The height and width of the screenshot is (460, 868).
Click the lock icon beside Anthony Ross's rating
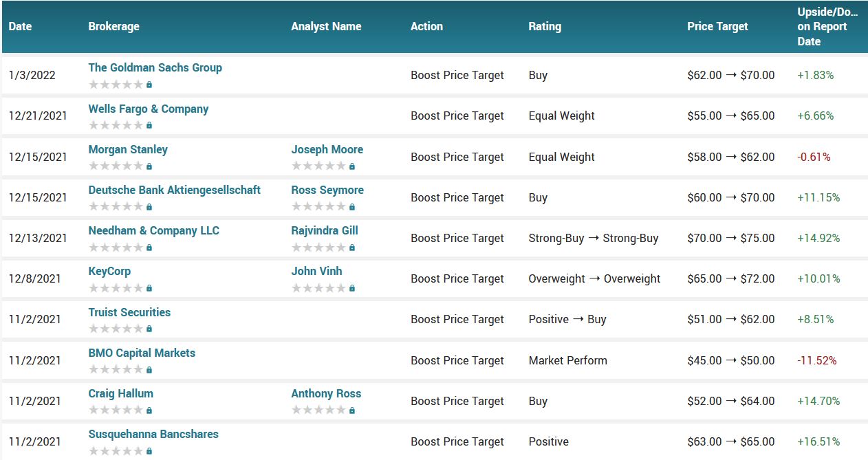[x=352, y=410]
